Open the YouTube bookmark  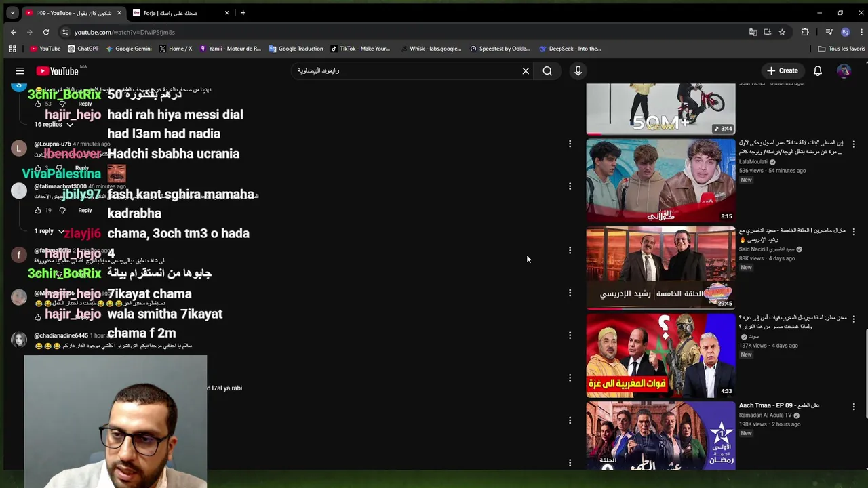click(45, 49)
